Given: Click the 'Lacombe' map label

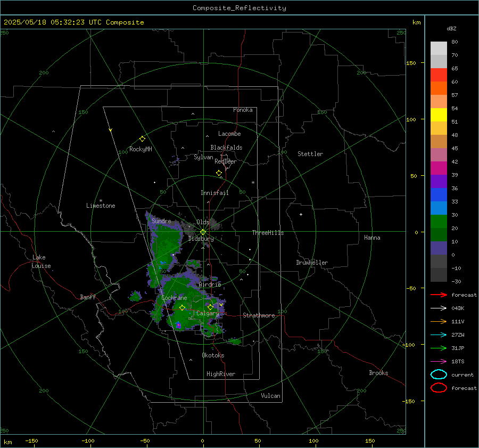Looking at the screenshot, I should (229, 134).
